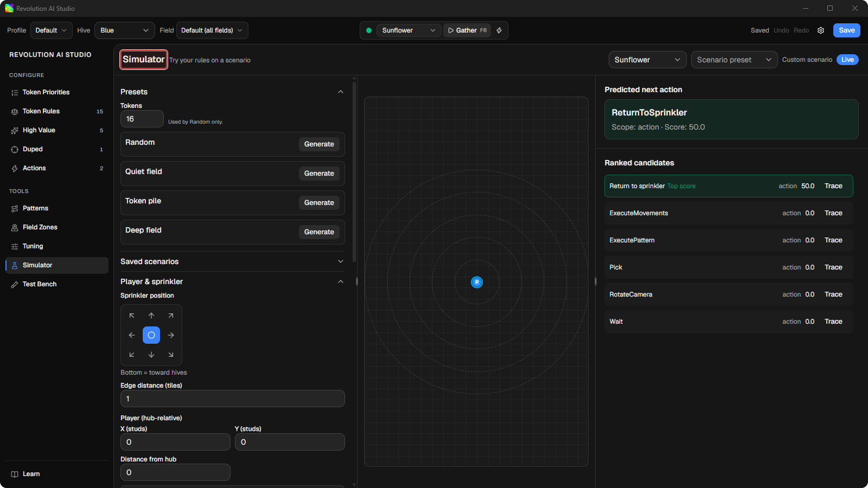
Task: Open Token Rules page
Action: [57, 111]
